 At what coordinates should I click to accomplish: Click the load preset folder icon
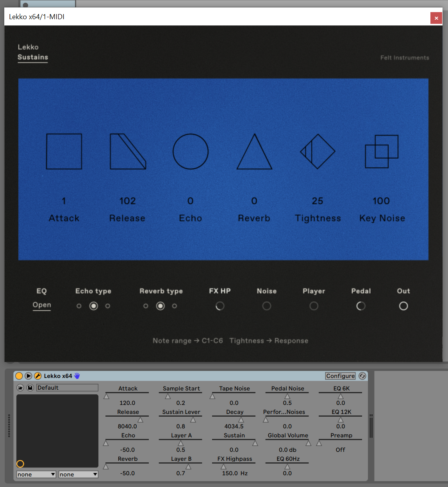[20, 388]
